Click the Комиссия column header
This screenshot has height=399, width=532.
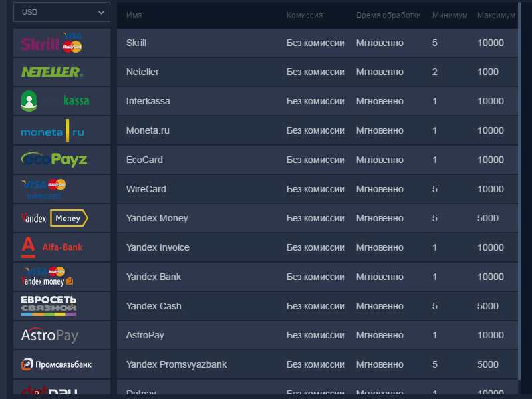pyautogui.click(x=305, y=15)
